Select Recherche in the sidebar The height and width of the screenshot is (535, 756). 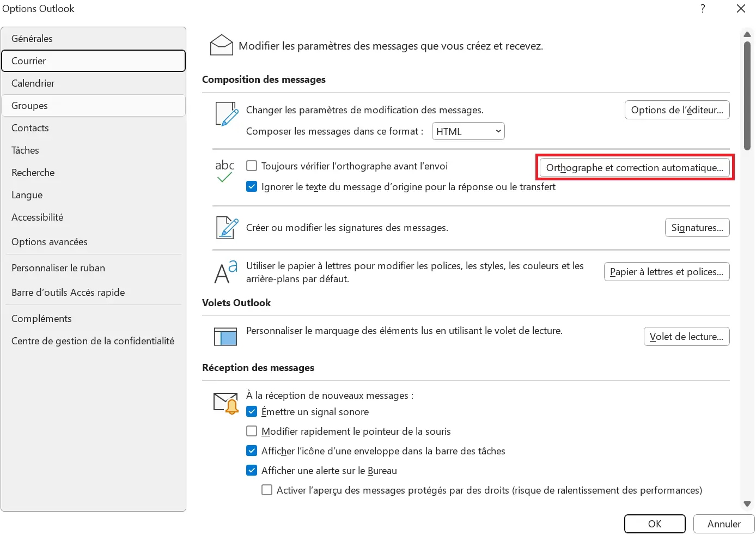[94, 173]
